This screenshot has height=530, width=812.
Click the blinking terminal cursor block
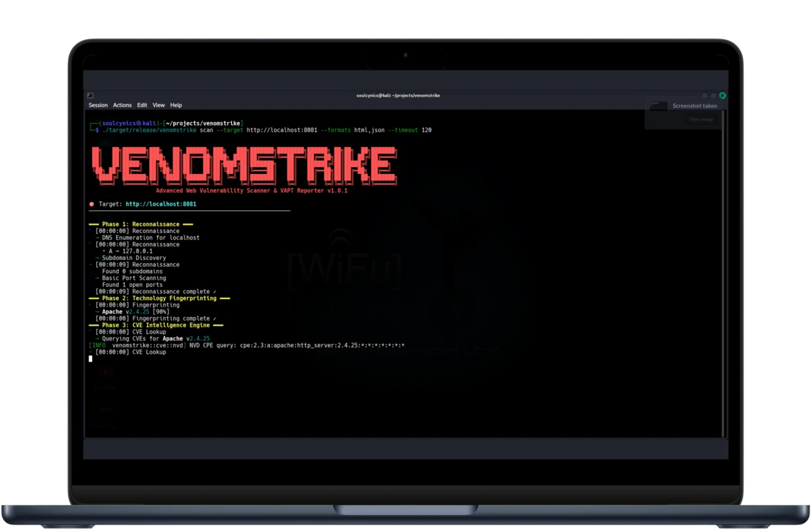click(91, 359)
